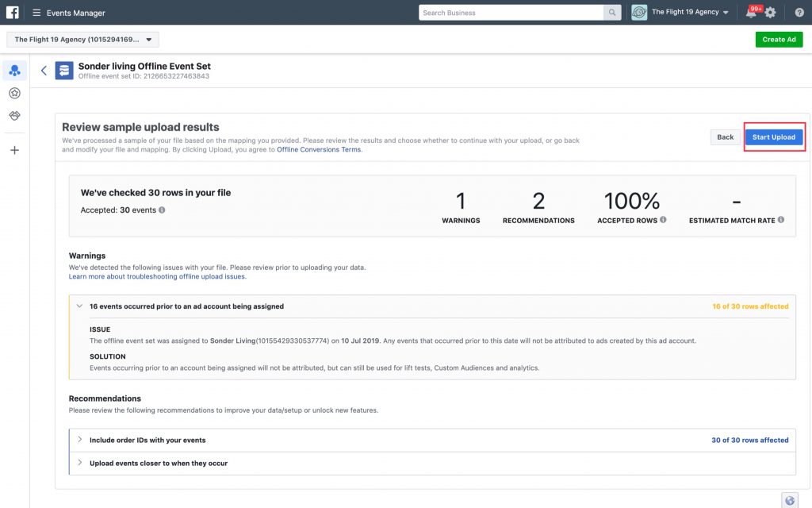
Task: Open the hamburger menu next to Events Manager
Action: (36, 13)
